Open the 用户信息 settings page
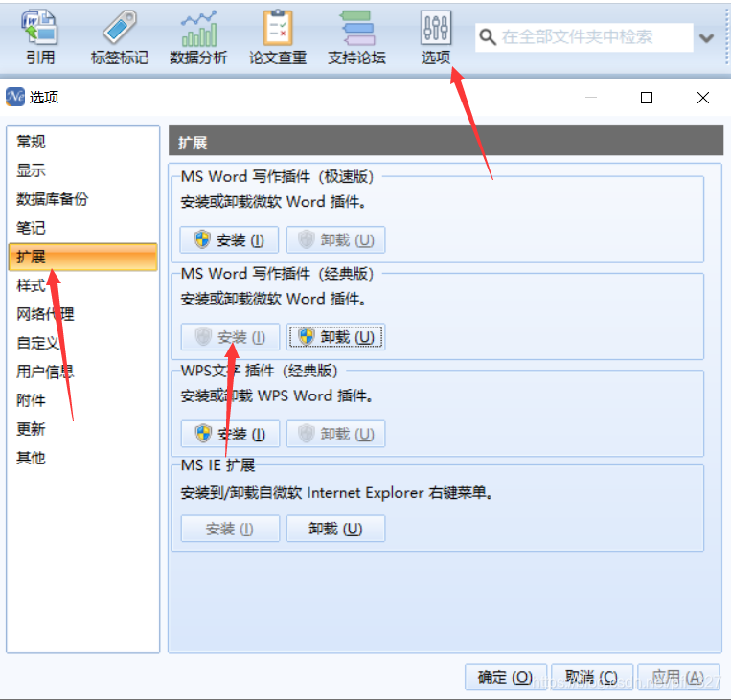The image size is (731, 700). [83, 372]
